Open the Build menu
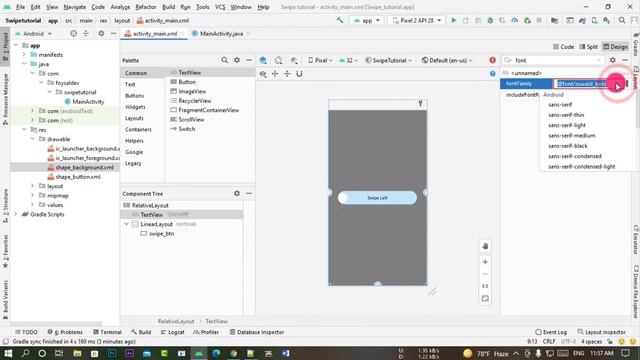The width and height of the screenshot is (640, 360). coord(169,7)
